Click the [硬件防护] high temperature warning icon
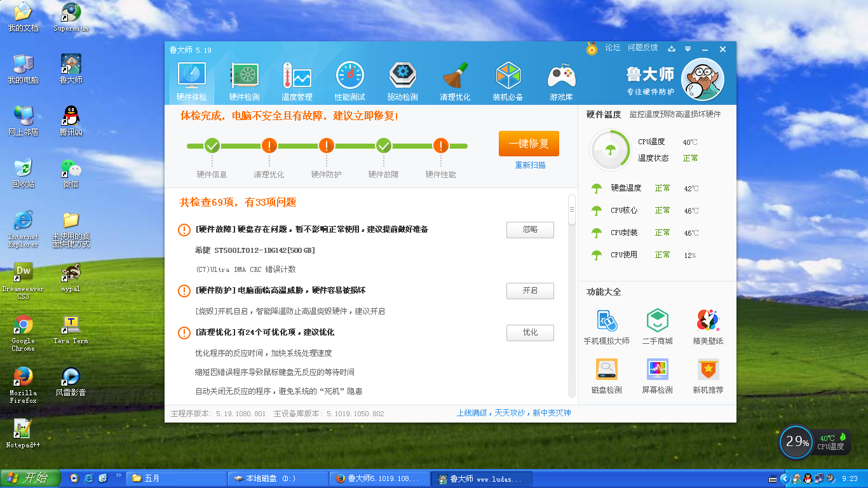Viewport: 868px width, 488px height. coord(184,291)
